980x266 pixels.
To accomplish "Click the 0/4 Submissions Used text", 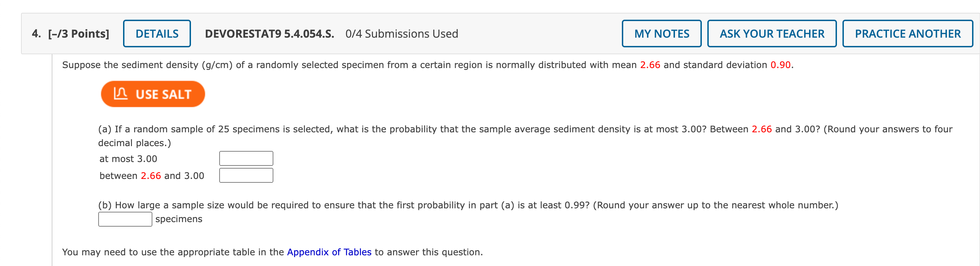I will pos(402,34).
